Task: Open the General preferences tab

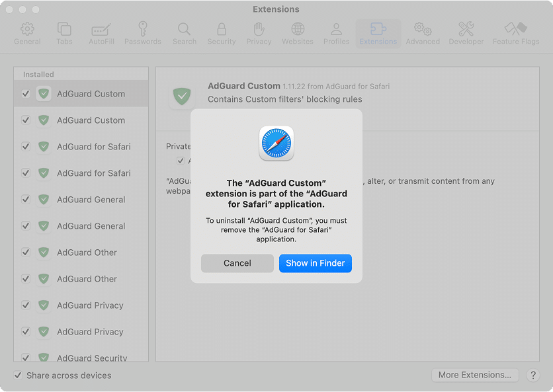Action: (x=27, y=34)
